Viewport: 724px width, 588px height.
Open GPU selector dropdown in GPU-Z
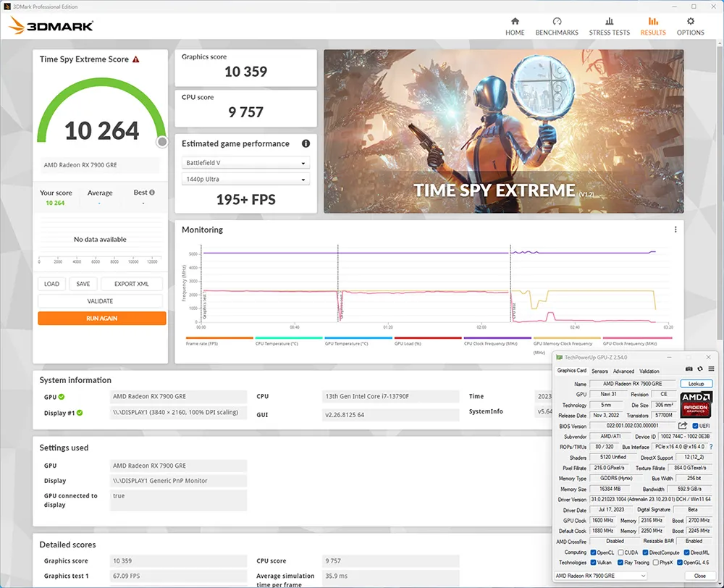[600, 576]
